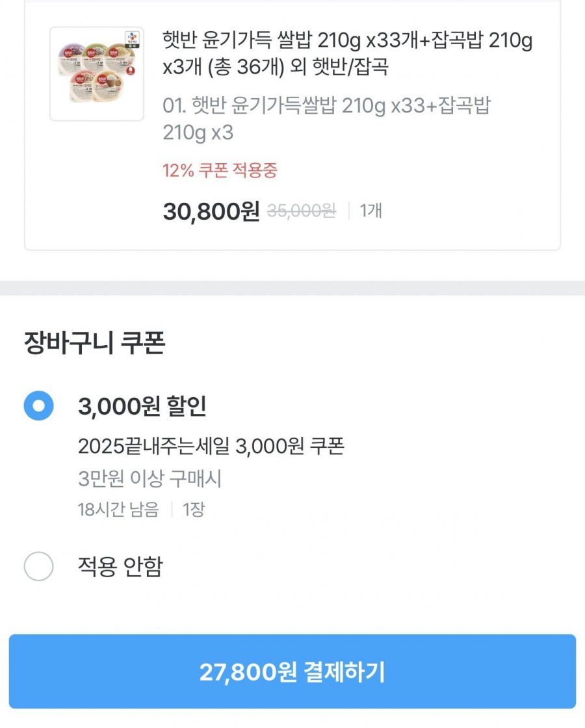The image size is (585, 728).
Task: Click the 1개 quantity label
Action: (x=370, y=211)
